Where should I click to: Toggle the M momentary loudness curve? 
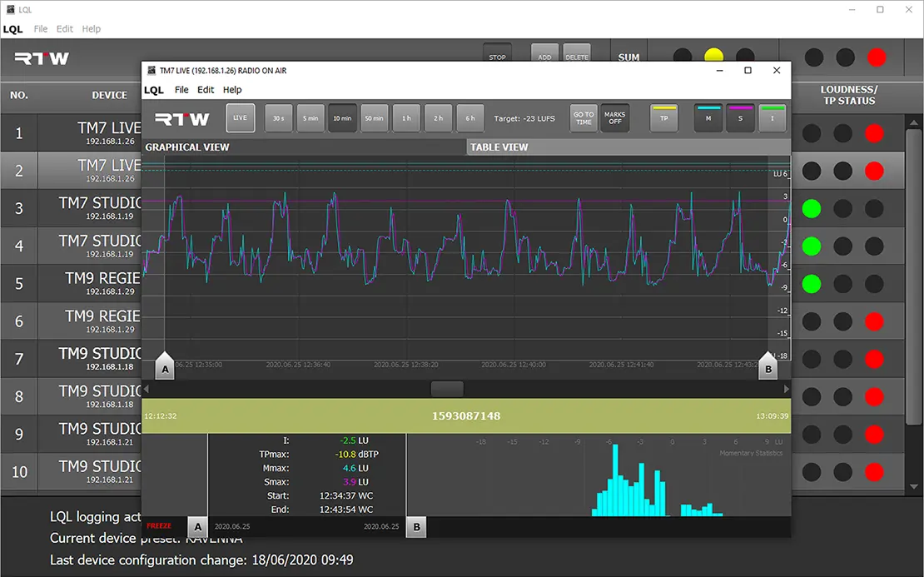(709, 118)
